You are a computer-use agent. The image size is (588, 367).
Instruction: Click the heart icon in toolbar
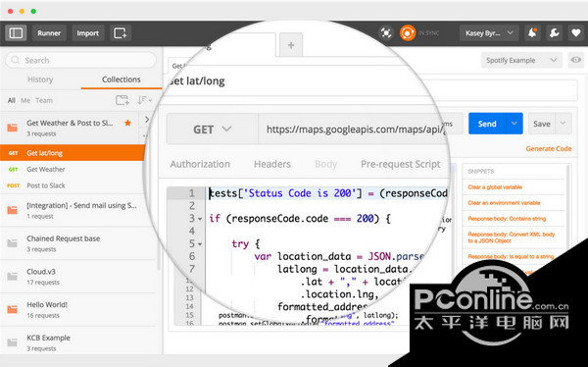tap(576, 33)
